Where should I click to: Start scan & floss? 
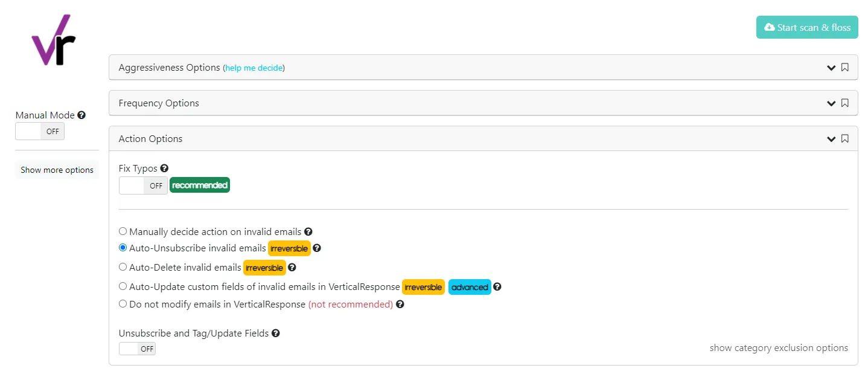tap(807, 27)
